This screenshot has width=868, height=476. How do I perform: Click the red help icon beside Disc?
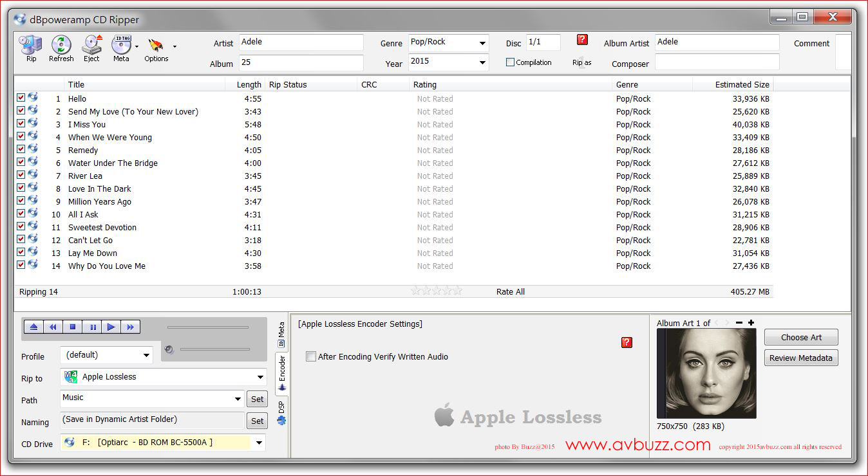click(x=582, y=40)
